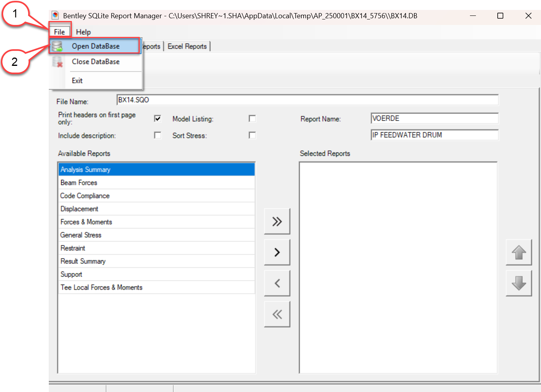This screenshot has height=392, width=541.
Task: Add all reports with double right arrow
Action: coord(277,221)
